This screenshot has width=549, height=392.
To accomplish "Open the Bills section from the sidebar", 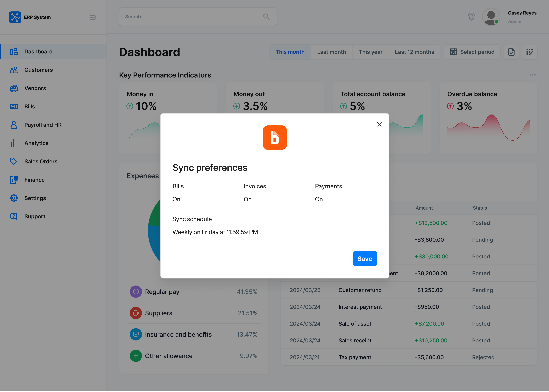I will click(x=14, y=106).
